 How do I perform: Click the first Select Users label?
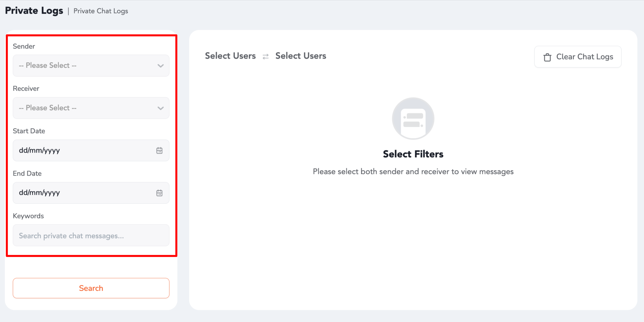[x=230, y=56]
